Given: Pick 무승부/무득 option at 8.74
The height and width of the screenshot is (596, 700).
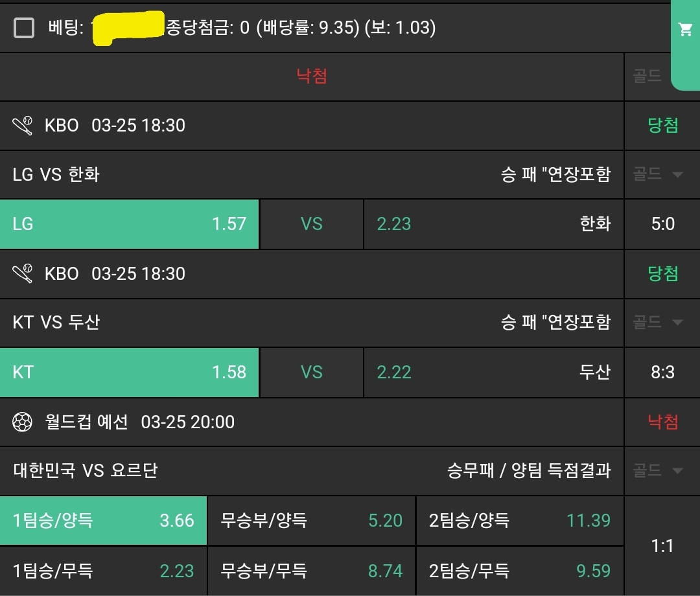Looking at the screenshot, I should (x=311, y=571).
